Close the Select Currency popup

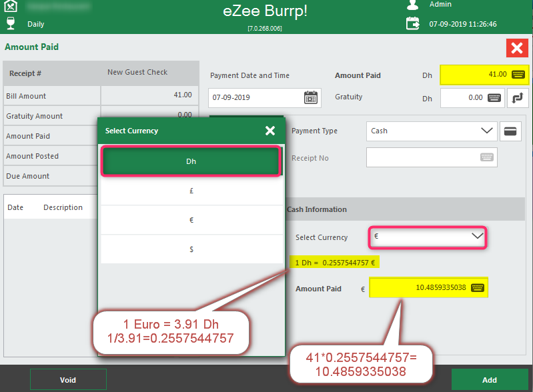[270, 131]
